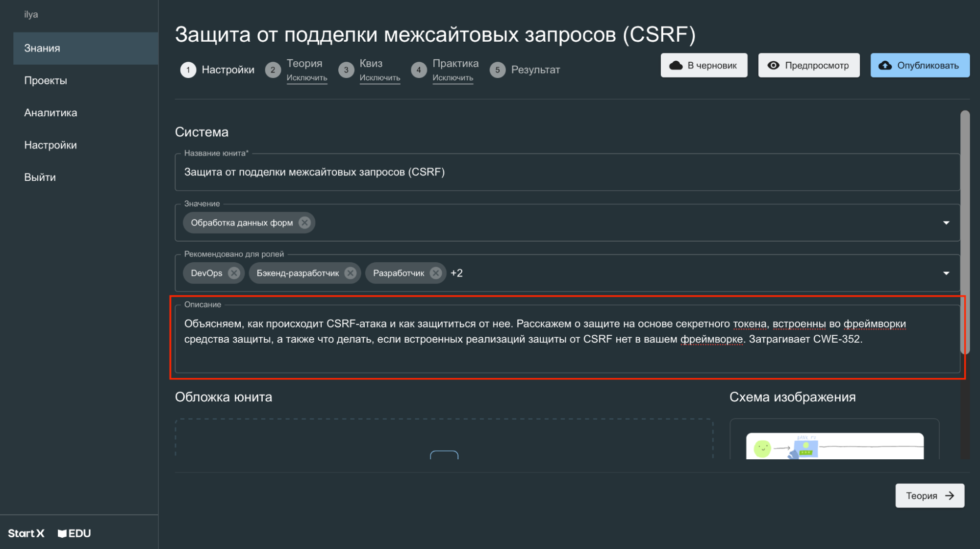
Task: Go to Проекты in sidebar
Action: click(46, 80)
